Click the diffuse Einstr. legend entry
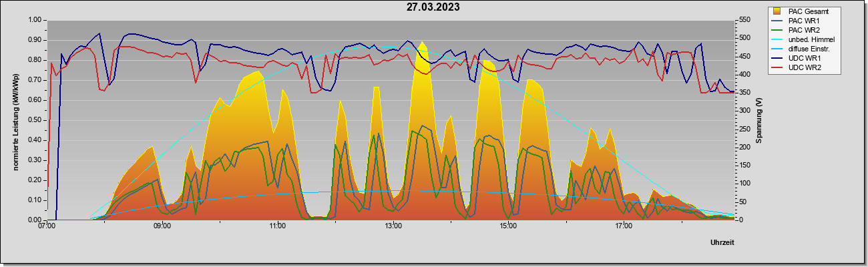 pyautogui.click(x=803, y=49)
